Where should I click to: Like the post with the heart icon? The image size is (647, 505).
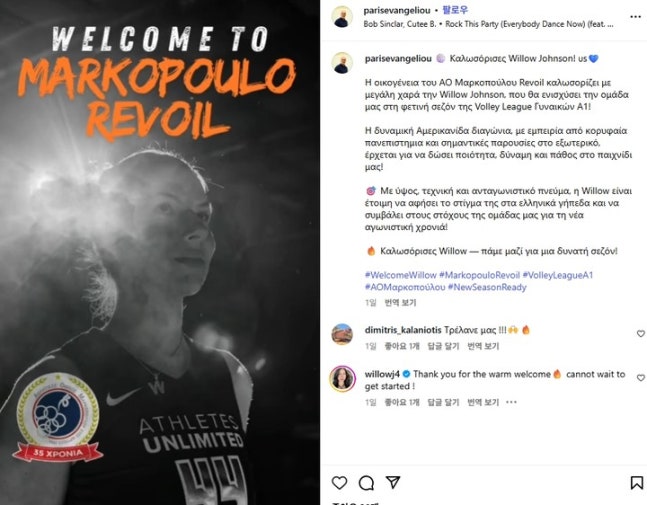[339, 483]
